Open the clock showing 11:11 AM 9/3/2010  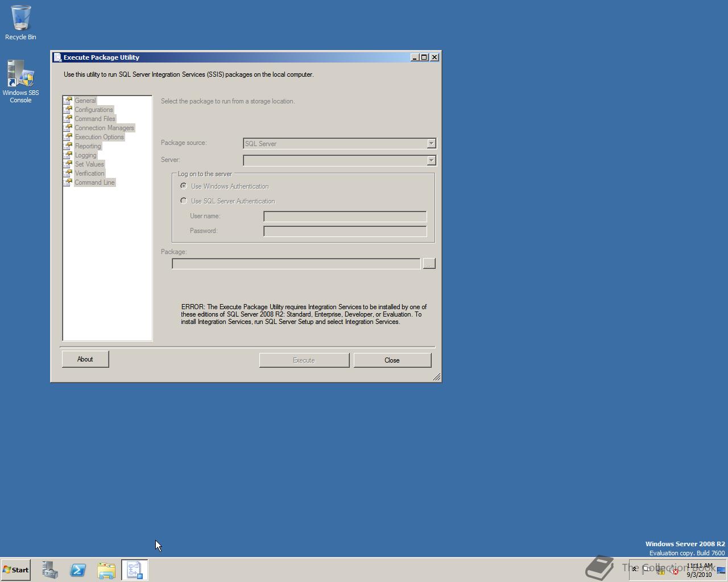pyautogui.click(x=699, y=570)
